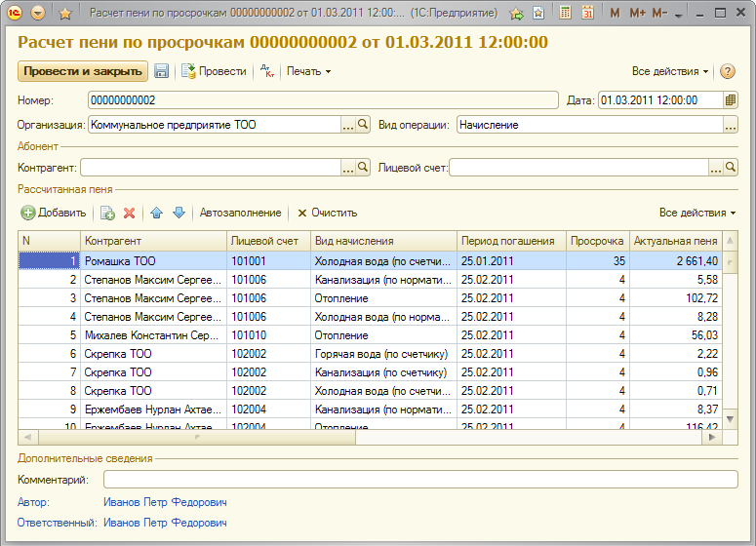Click the save document diskette icon
This screenshot has height=546, width=756.
pyautogui.click(x=162, y=71)
